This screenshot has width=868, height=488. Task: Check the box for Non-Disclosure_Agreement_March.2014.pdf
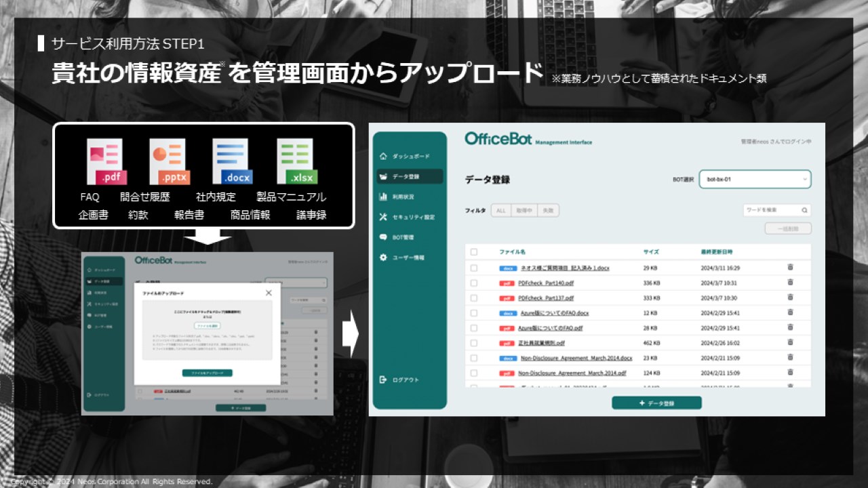474,373
